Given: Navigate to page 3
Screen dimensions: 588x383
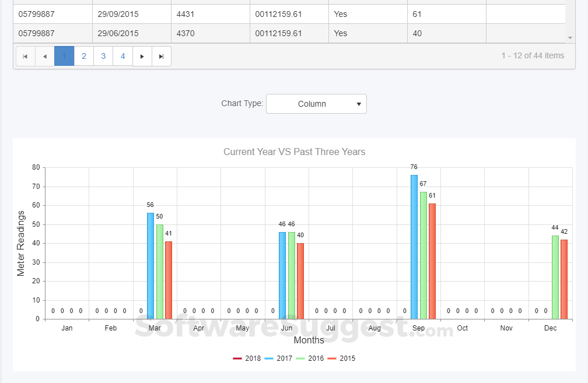Looking at the screenshot, I should (x=103, y=56).
